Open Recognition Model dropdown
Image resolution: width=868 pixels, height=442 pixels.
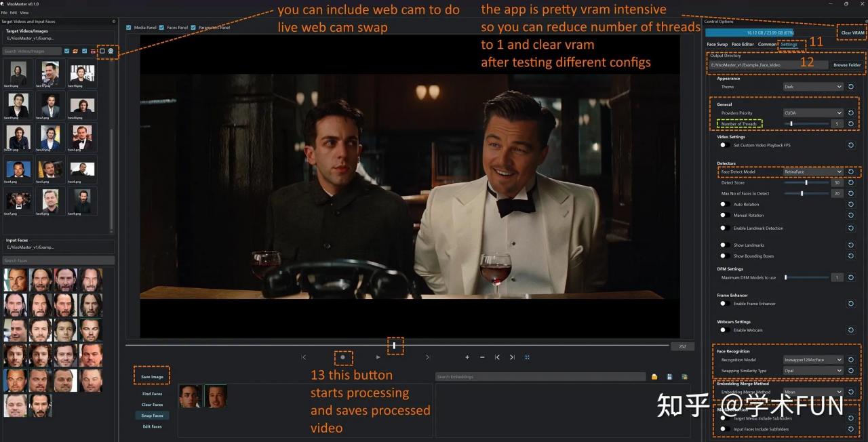point(813,360)
